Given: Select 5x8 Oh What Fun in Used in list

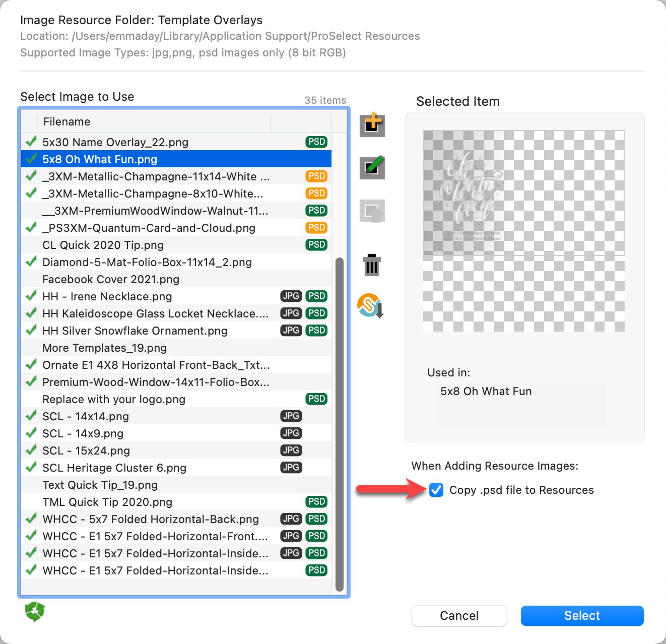Looking at the screenshot, I should tap(486, 392).
